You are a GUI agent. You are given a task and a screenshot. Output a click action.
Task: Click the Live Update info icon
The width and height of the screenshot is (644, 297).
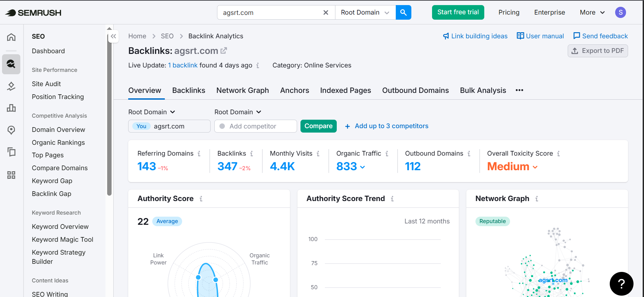pyautogui.click(x=258, y=65)
